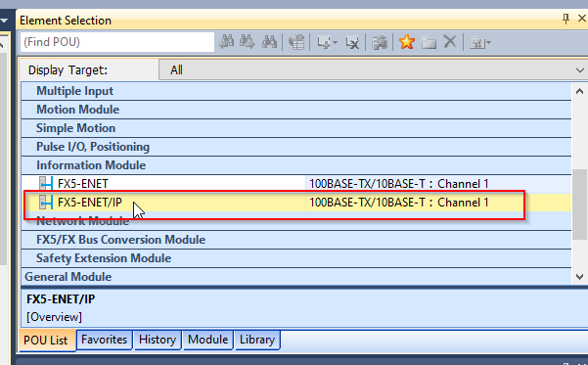Click the pin icon of Element Selection
588x365 pixels.
pyautogui.click(x=565, y=19)
